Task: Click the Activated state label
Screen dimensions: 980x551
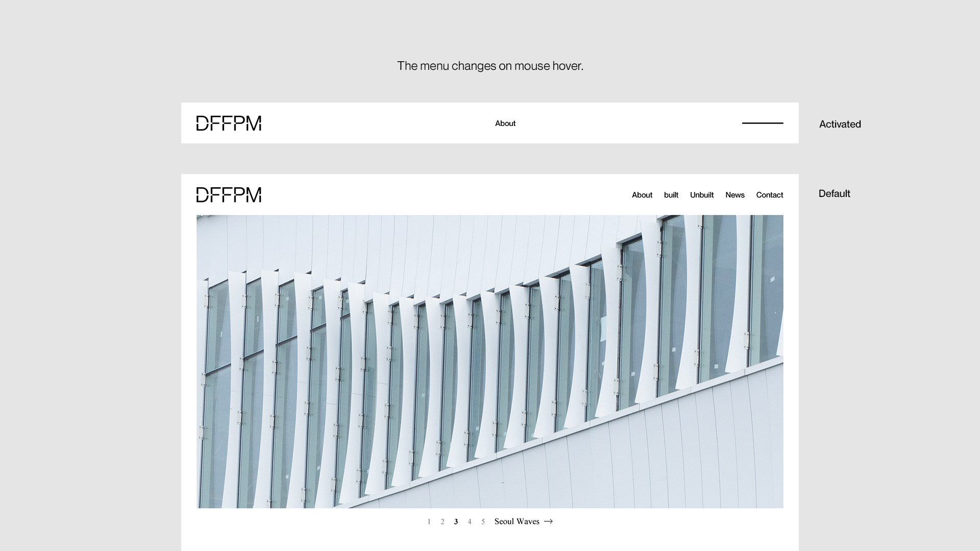Action: (840, 124)
